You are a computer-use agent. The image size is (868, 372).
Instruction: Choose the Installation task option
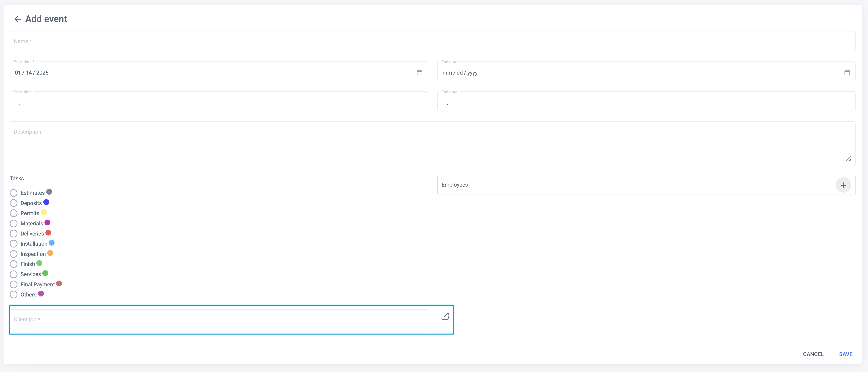pos(13,244)
